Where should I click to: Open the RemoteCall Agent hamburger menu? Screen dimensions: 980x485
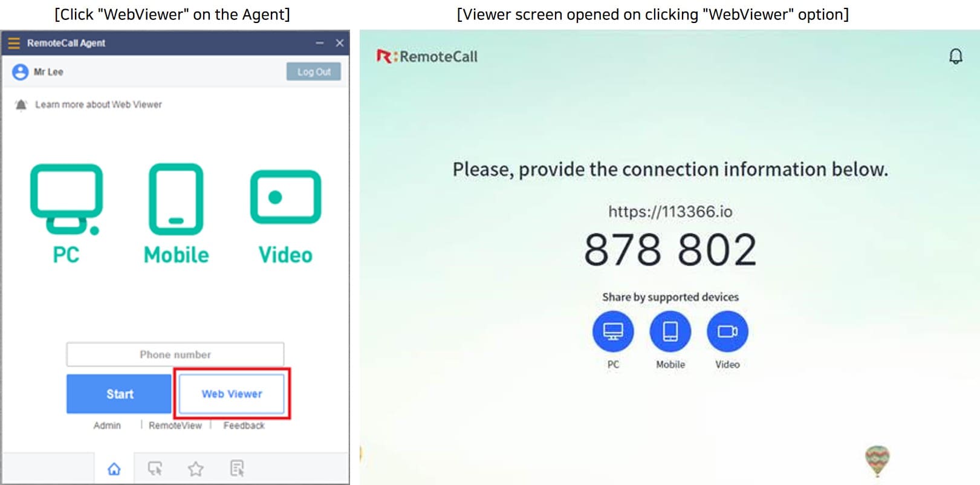(13, 43)
